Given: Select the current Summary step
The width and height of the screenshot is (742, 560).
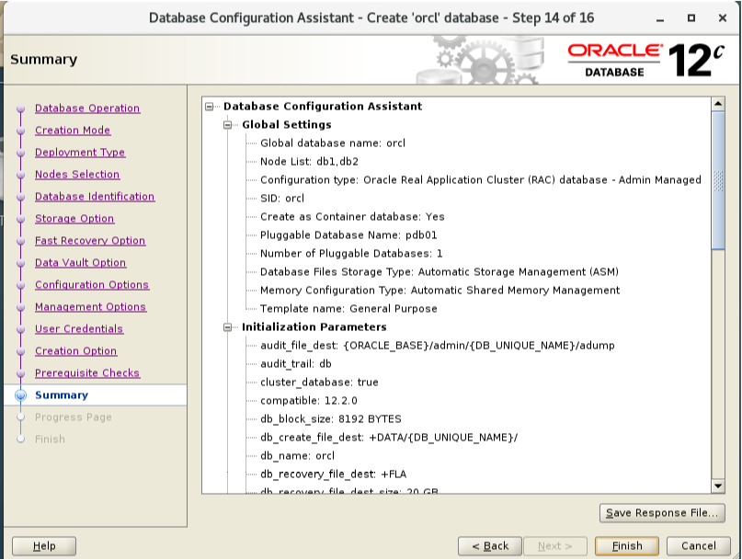Looking at the screenshot, I should click(x=62, y=395).
